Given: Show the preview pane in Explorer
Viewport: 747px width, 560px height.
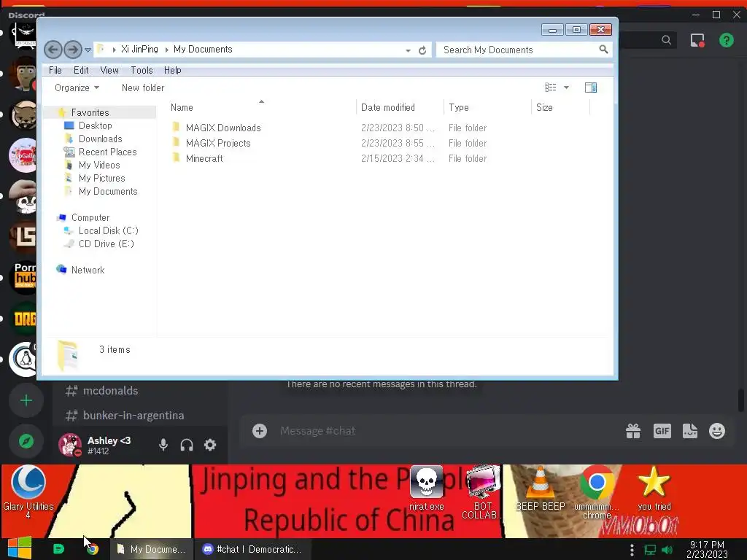Looking at the screenshot, I should [x=591, y=87].
